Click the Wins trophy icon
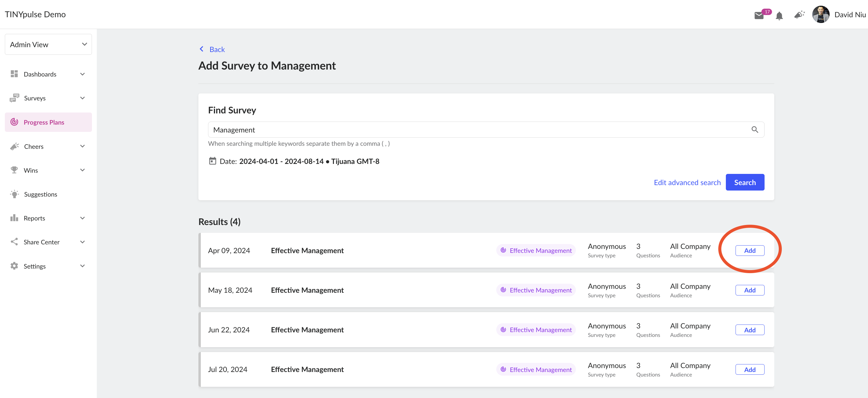 pos(14,170)
